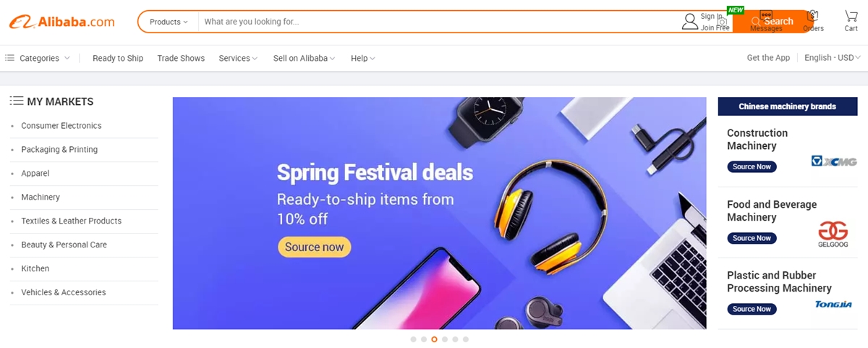This screenshot has height=348, width=868.
Task: Click the Tongjia brand logo
Action: click(833, 304)
